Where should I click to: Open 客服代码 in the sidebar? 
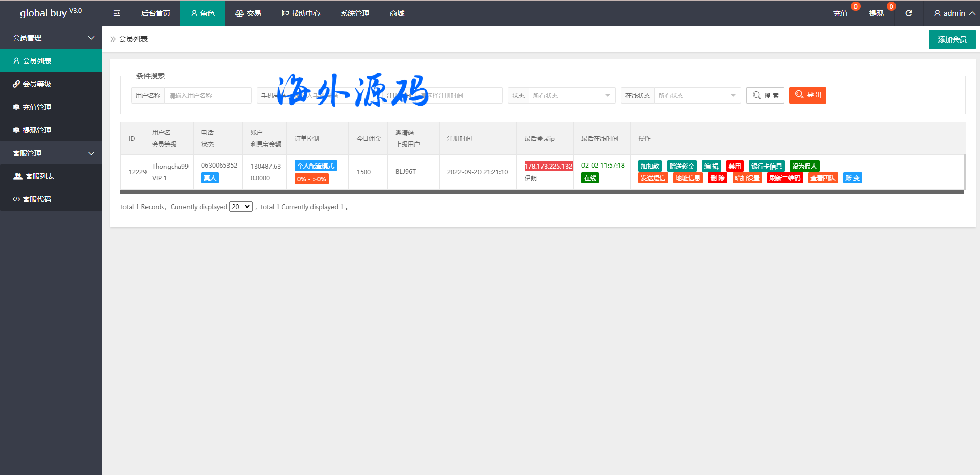(x=37, y=199)
